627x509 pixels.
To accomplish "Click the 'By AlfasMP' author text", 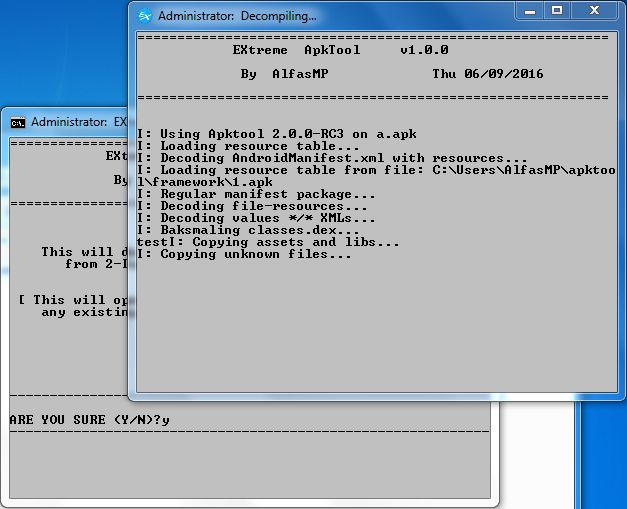I will (284, 74).
